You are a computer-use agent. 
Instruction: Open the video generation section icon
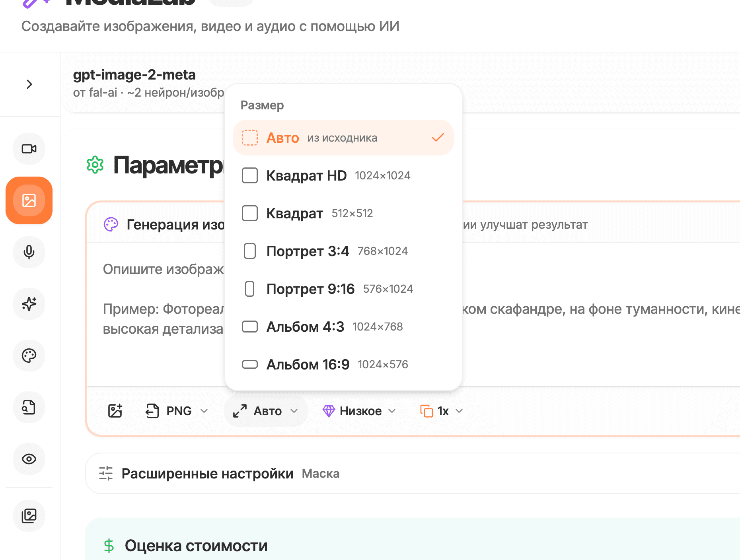click(x=29, y=149)
